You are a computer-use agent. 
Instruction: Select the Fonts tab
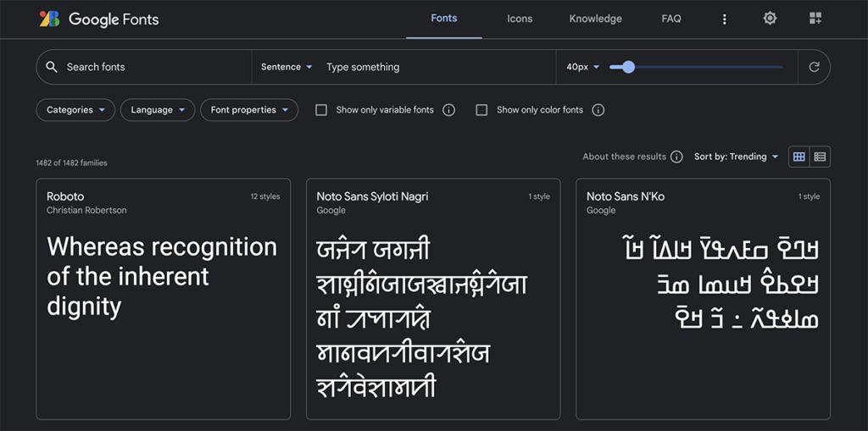(444, 19)
